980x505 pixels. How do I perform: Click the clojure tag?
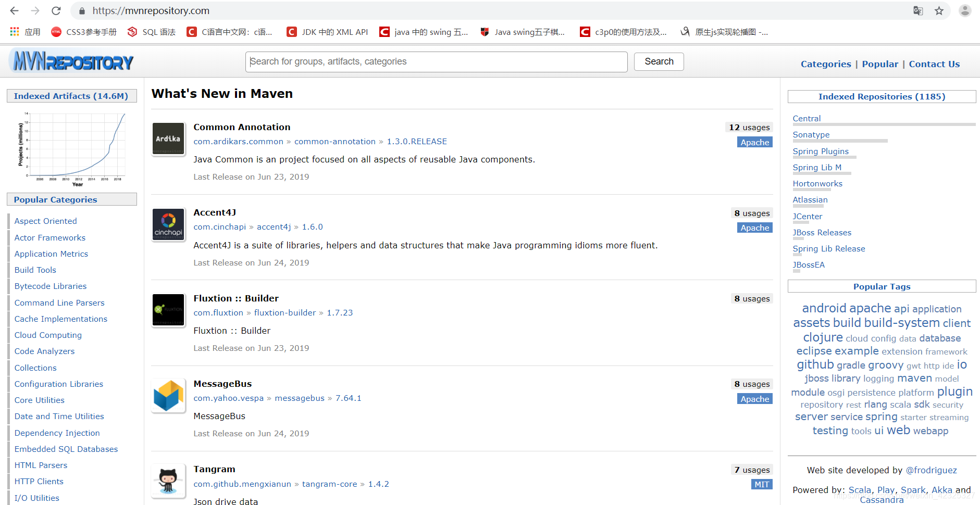click(x=823, y=337)
